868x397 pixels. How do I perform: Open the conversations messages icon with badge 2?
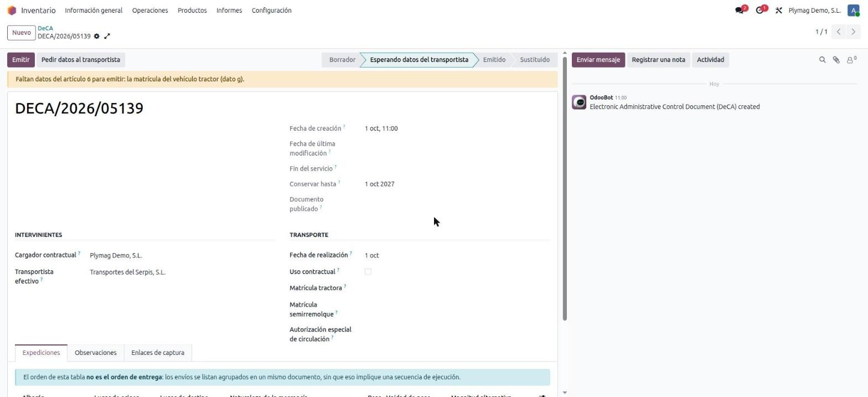741,10
